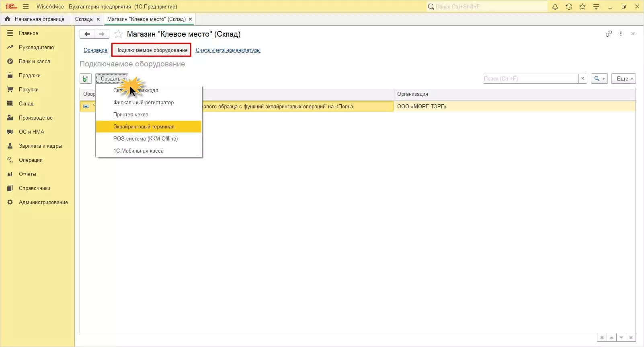Open the Руководителю section

[36, 48]
